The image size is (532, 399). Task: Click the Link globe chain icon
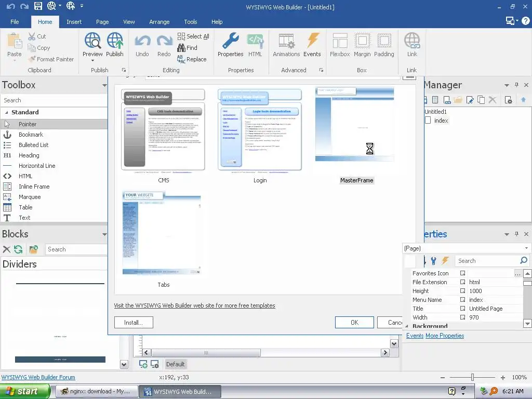click(x=412, y=41)
